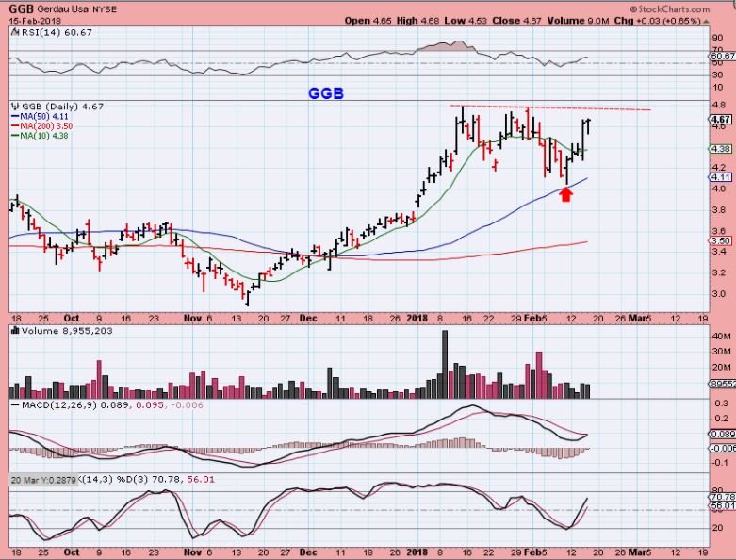
Task: Click the blue MA(50) legend swatch
Action: (x=15, y=116)
